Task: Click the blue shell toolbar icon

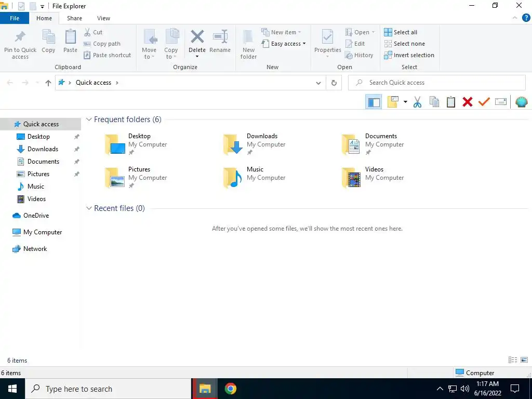Action: pyautogui.click(x=522, y=102)
